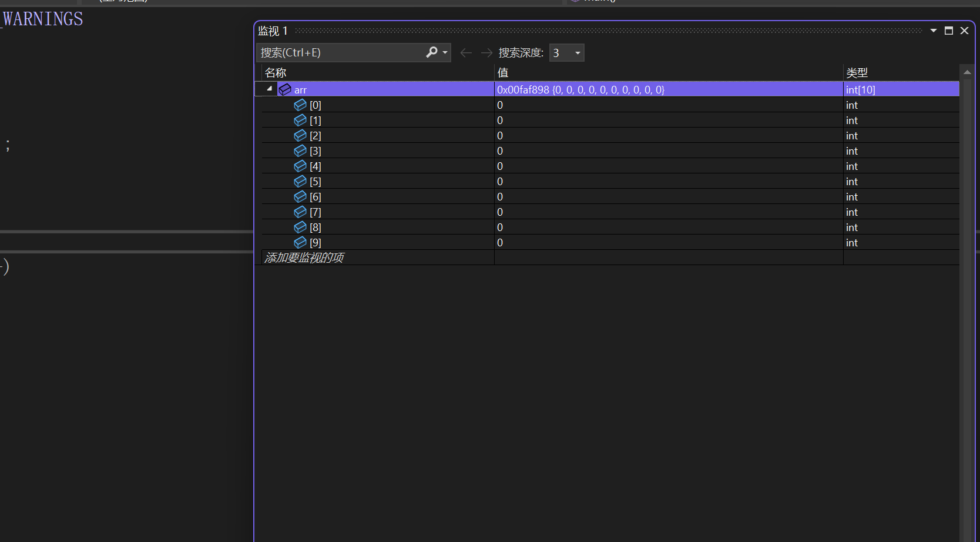Viewport: 980px width, 542px height.
Task: Select the [2] element row name
Action: point(316,136)
